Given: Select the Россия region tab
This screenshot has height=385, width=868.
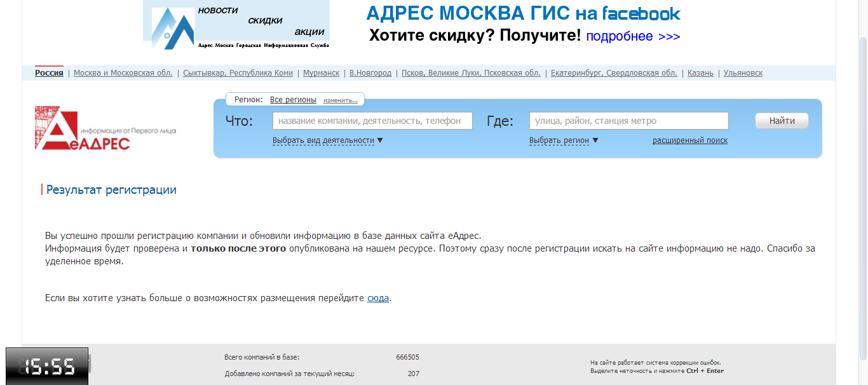Looking at the screenshot, I should [x=49, y=73].
